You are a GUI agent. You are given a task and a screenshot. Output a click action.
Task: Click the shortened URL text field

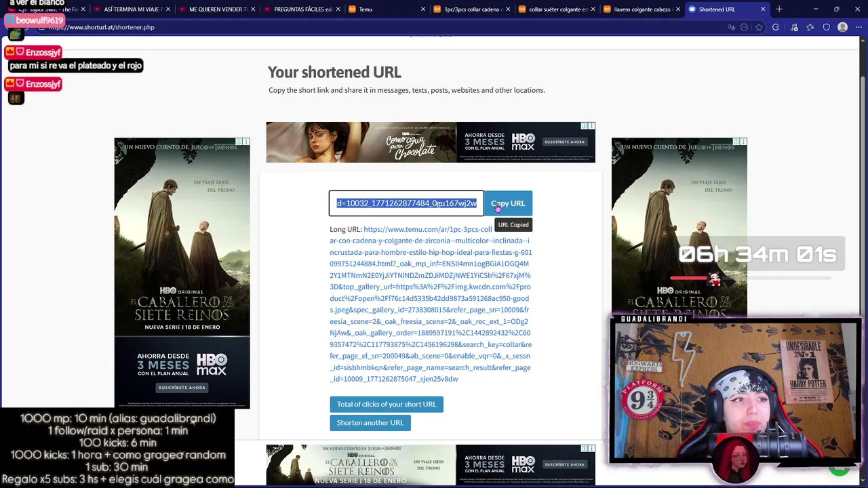406,203
